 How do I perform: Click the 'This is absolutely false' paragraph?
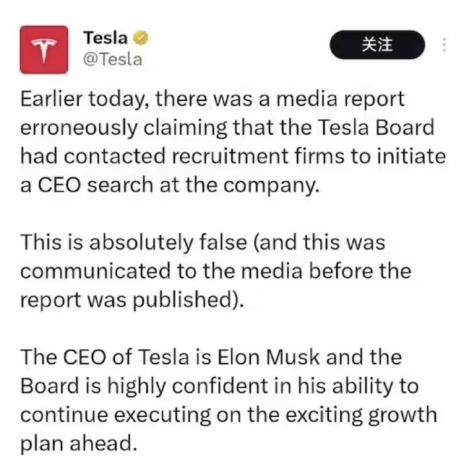tap(216, 271)
